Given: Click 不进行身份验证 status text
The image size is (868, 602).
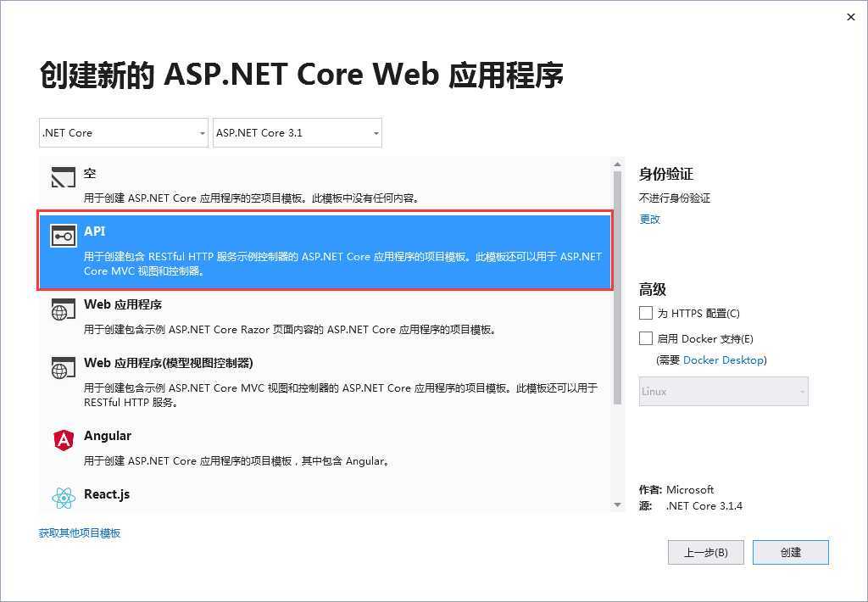Looking at the screenshot, I should pyautogui.click(x=674, y=198).
